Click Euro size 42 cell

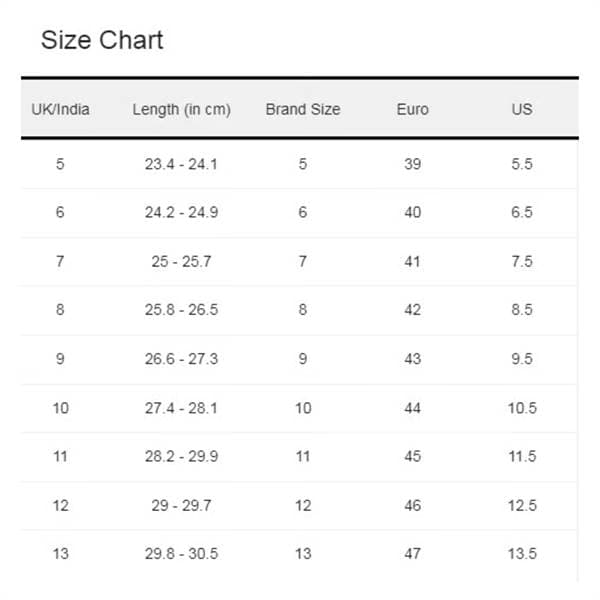click(x=412, y=310)
